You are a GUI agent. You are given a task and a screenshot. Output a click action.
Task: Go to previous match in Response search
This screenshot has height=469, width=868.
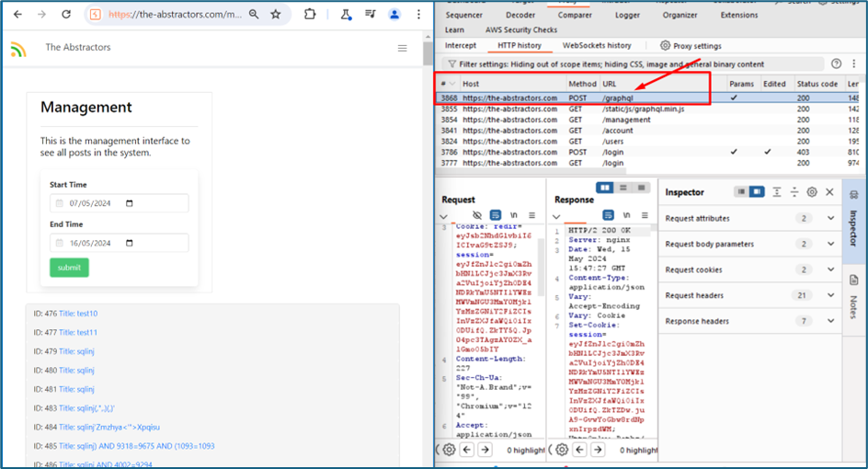[579, 450]
